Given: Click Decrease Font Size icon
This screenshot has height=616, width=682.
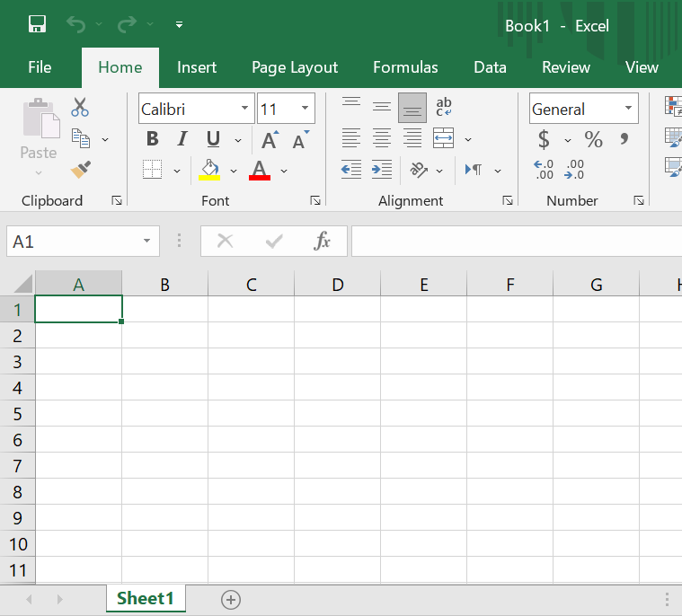Looking at the screenshot, I should [x=301, y=139].
